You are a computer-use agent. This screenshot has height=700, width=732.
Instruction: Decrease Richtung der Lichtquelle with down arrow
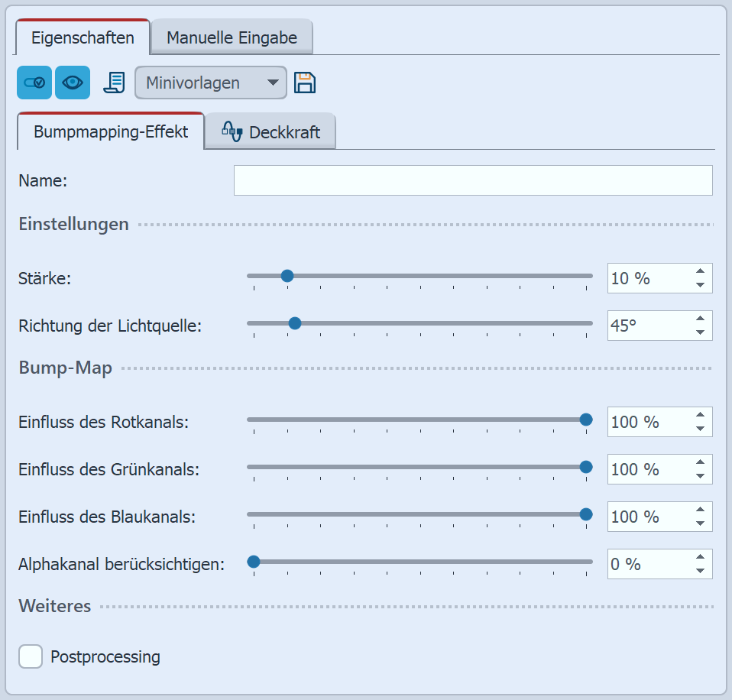[x=700, y=332]
